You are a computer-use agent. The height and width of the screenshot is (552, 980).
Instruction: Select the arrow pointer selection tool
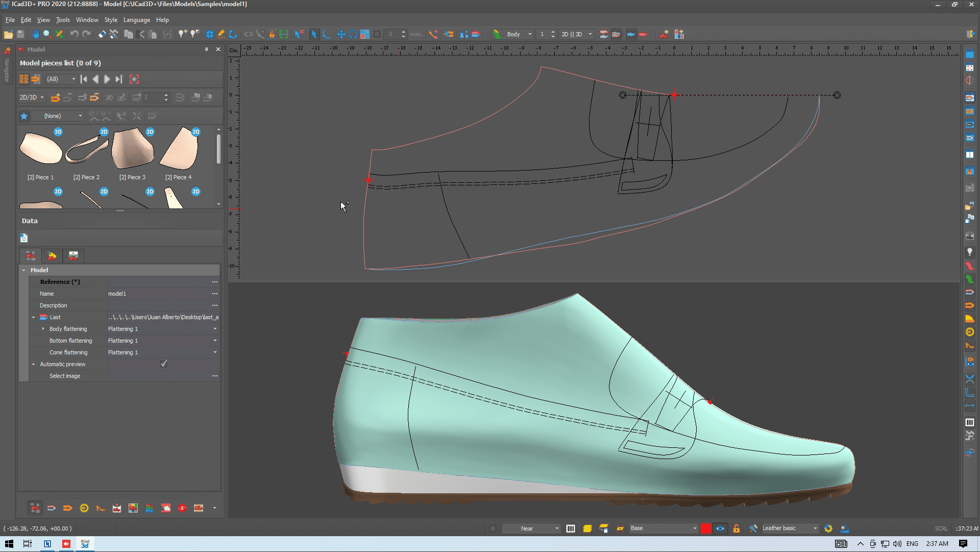(314, 34)
